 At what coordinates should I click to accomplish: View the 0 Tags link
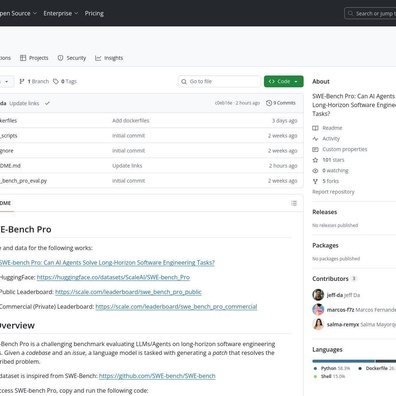point(65,81)
